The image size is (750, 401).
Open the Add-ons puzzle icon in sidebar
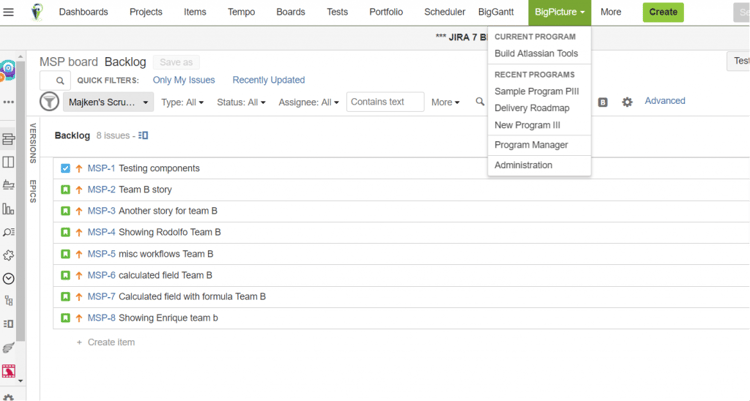coord(8,255)
